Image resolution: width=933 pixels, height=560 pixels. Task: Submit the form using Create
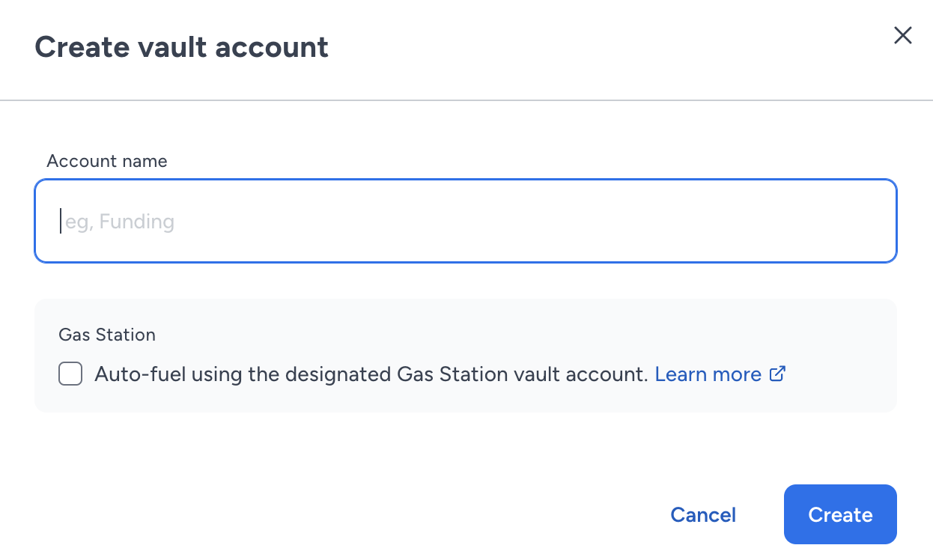(x=840, y=514)
